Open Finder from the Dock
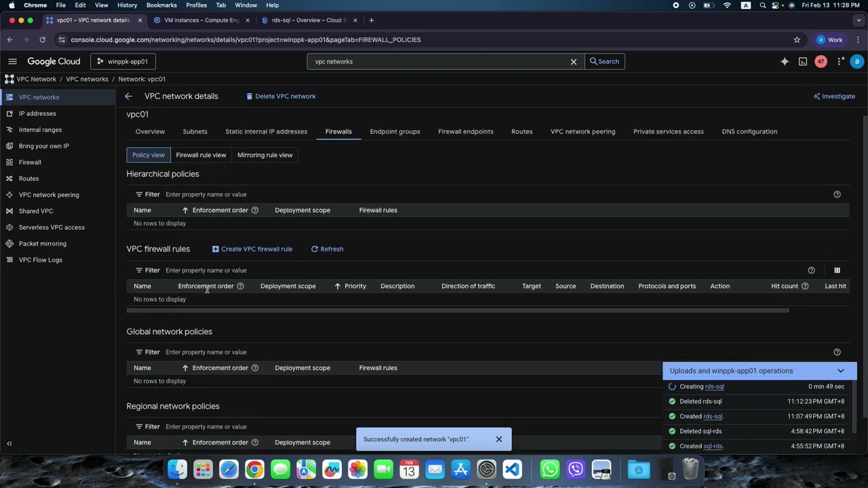Image resolution: width=868 pixels, height=488 pixels. click(x=178, y=469)
